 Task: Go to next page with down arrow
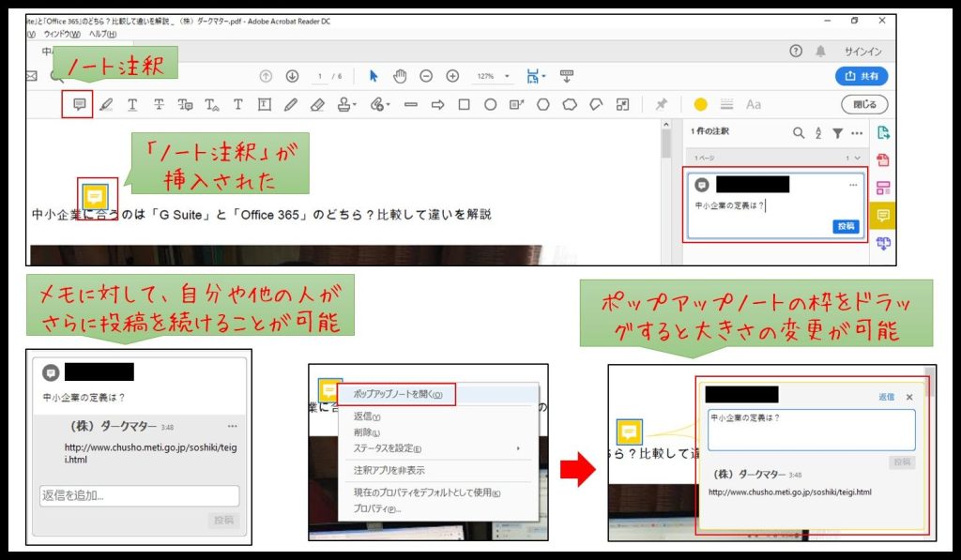click(292, 76)
